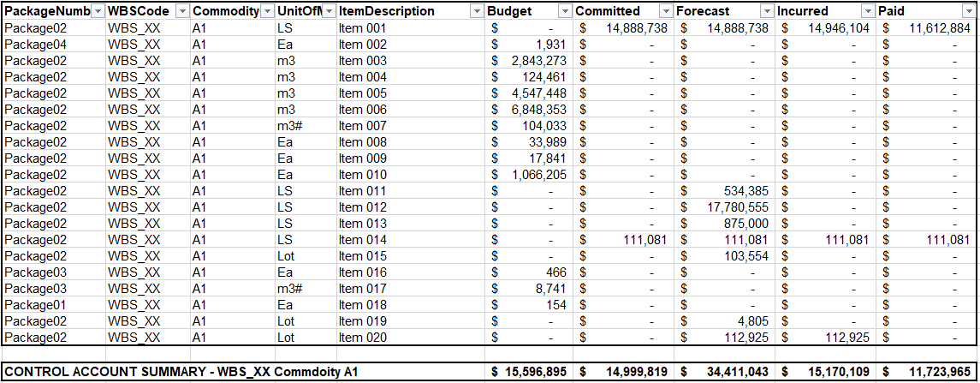Open the Budget column filter dropdown
Image resolution: width=980 pixels, height=383 pixels.
(564, 12)
